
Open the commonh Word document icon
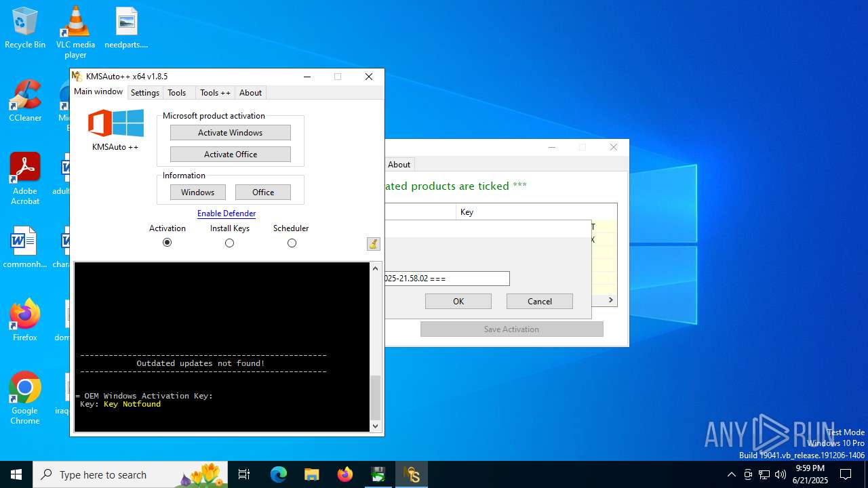[x=25, y=247]
